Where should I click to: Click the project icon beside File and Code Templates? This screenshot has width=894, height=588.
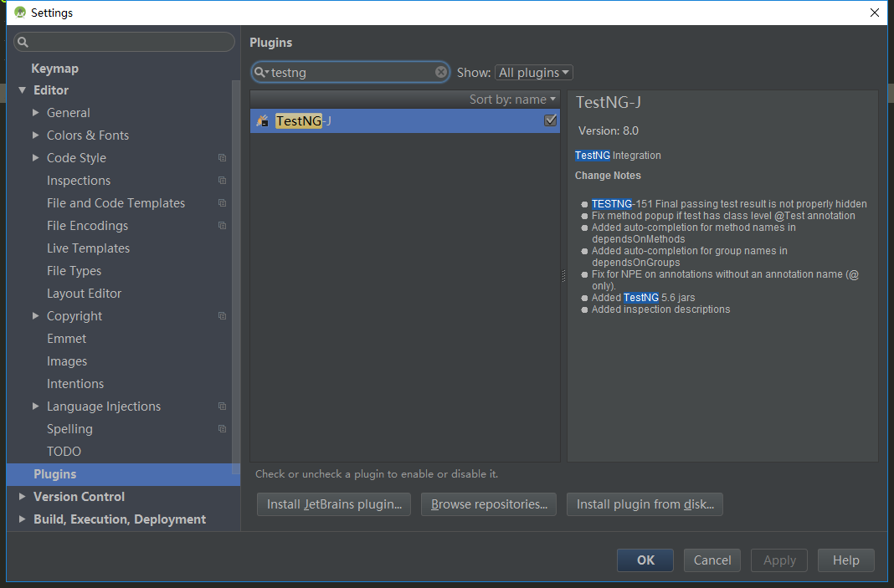223,203
